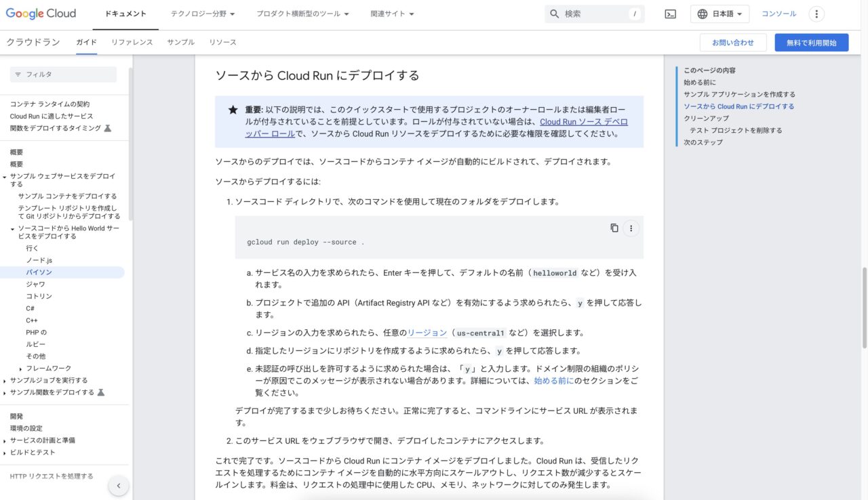Image resolution: width=868 pixels, height=500 pixels.
Task: Select C++ in the sidebar
Action: [32, 320]
